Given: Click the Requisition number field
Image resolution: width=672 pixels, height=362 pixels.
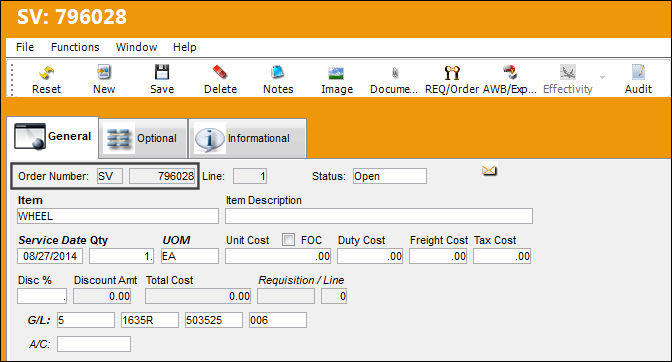Looking at the screenshot, I should [x=286, y=296].
